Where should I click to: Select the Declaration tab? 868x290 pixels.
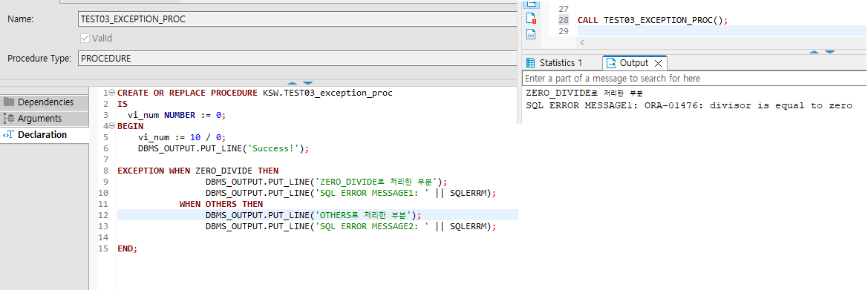45,134
